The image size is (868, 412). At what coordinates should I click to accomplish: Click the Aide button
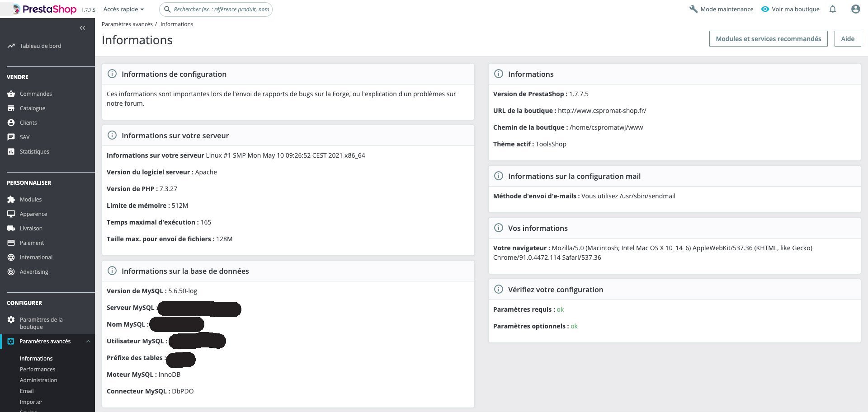pyautogui.click(x=848, y=39)
